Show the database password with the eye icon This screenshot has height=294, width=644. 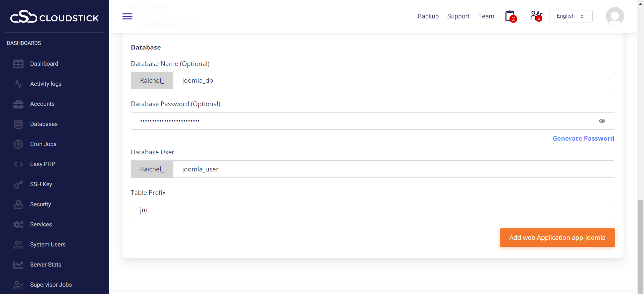click(602, 121)
